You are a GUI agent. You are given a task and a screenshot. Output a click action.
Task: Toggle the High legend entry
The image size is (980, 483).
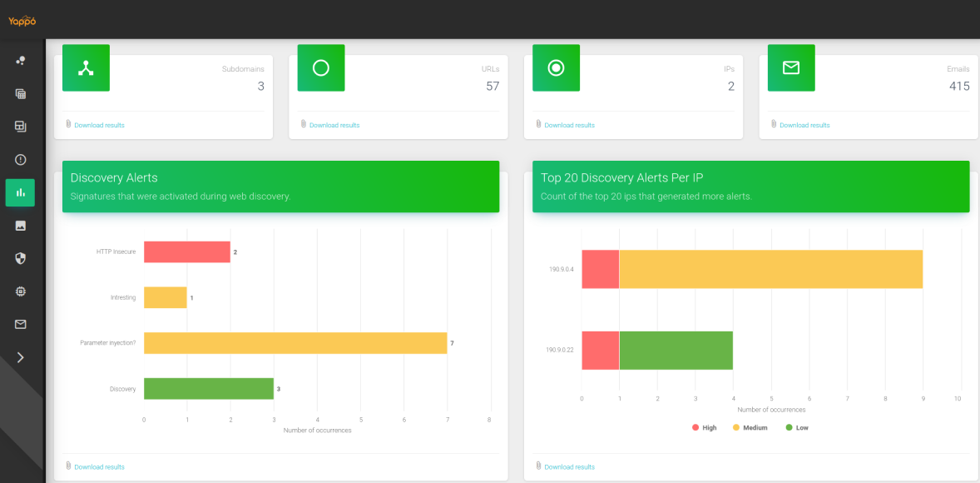705,428
